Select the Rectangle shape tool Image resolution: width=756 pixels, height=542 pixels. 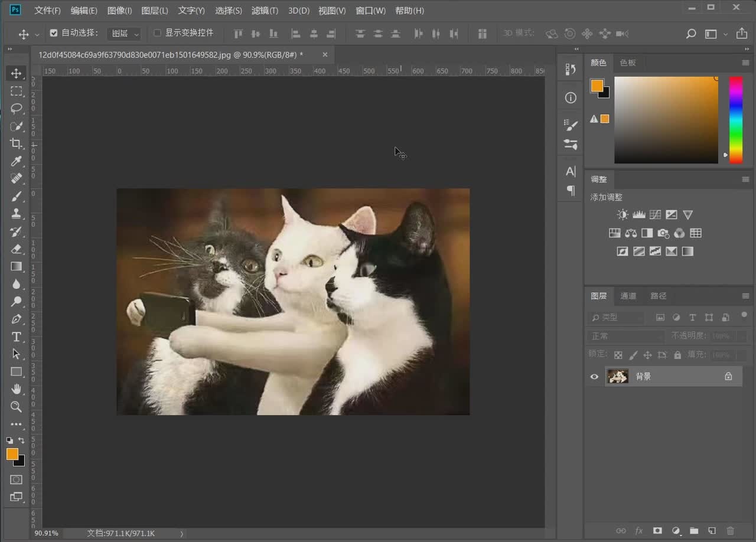[17, 371]
